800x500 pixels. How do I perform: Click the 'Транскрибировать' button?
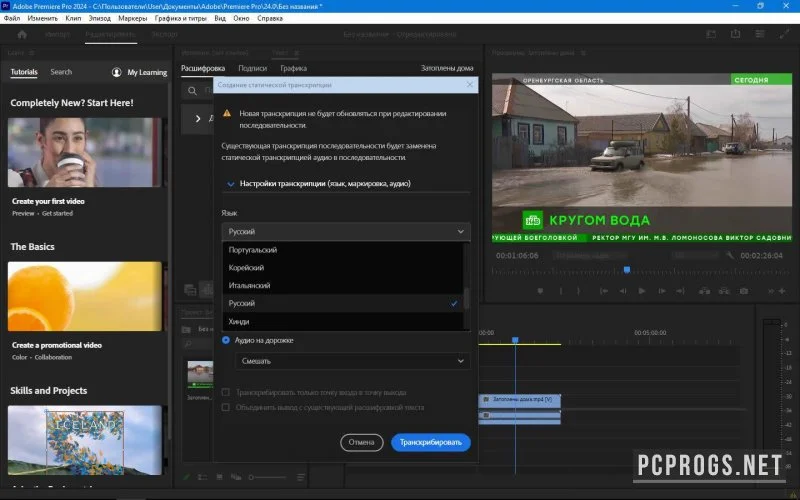pyautogui.click(x=431, y=442)
